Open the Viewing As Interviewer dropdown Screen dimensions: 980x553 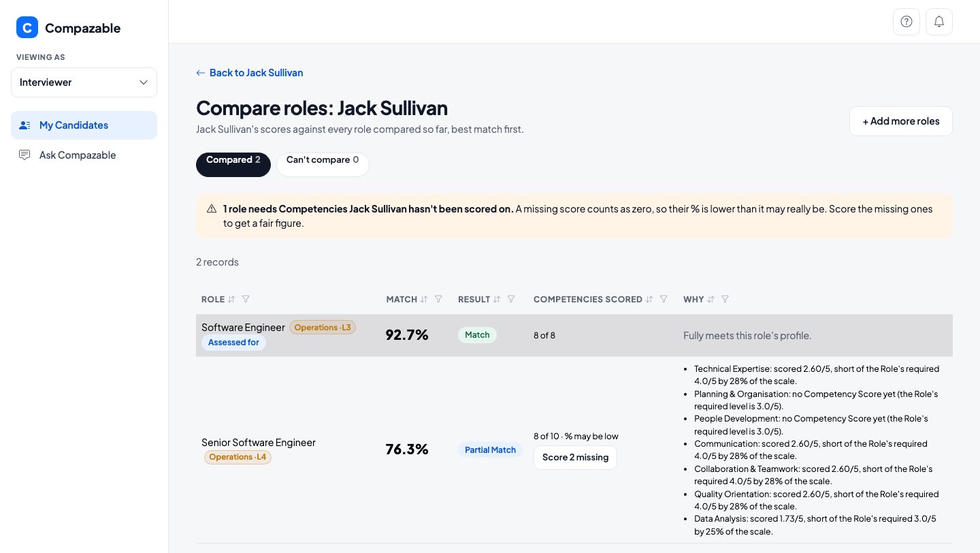[84, 82]
